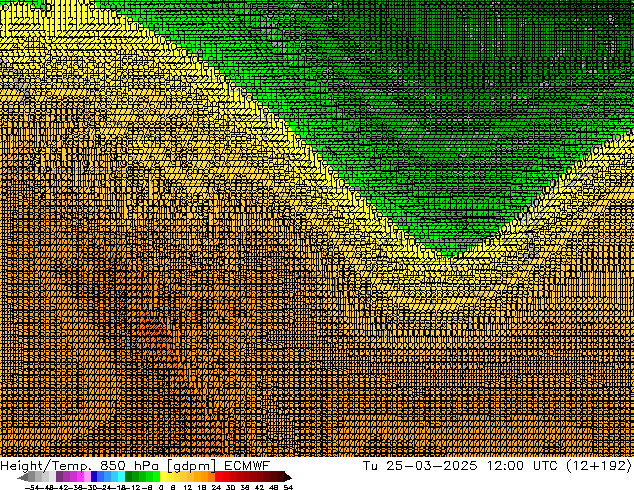Screen dimensions: 634x490
Task: Click the dark arrow at legend's warm end
Action: point(288,477)
